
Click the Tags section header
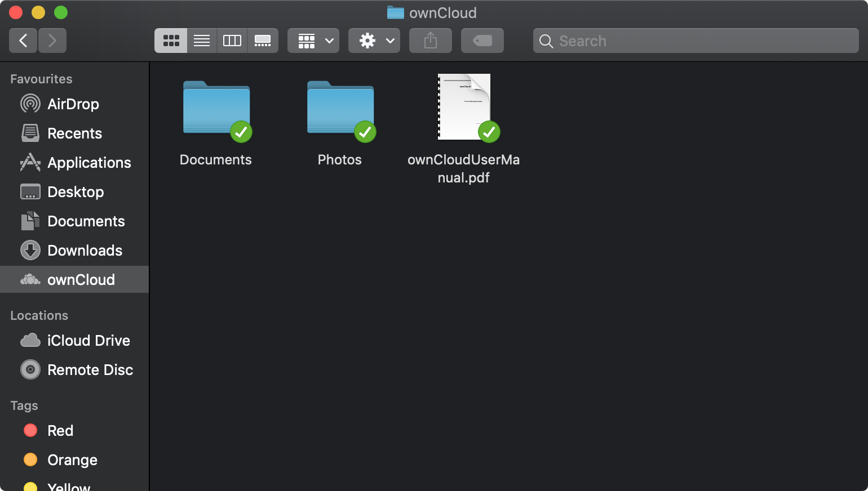[24, 406]
